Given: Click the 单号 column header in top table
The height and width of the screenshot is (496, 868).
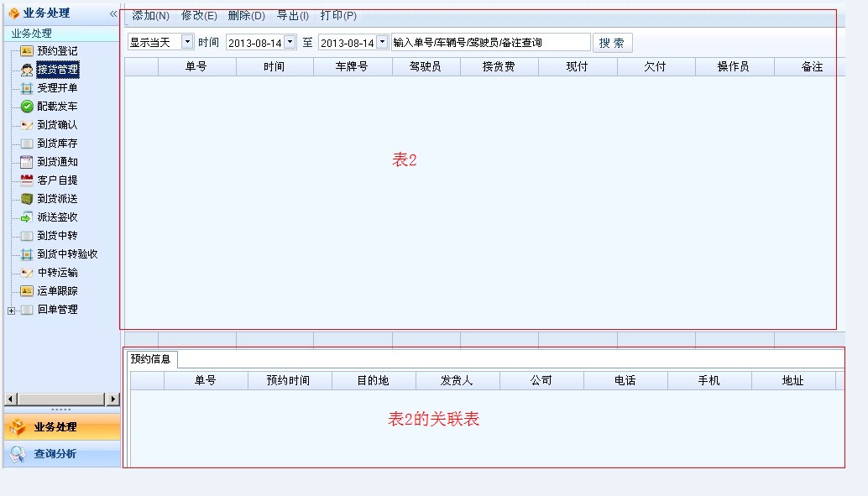Looking at the screenshot, I should coord(197,66).
